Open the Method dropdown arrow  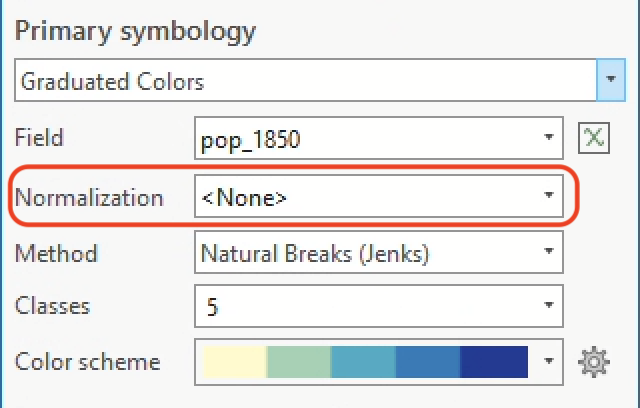click(548, 253)
